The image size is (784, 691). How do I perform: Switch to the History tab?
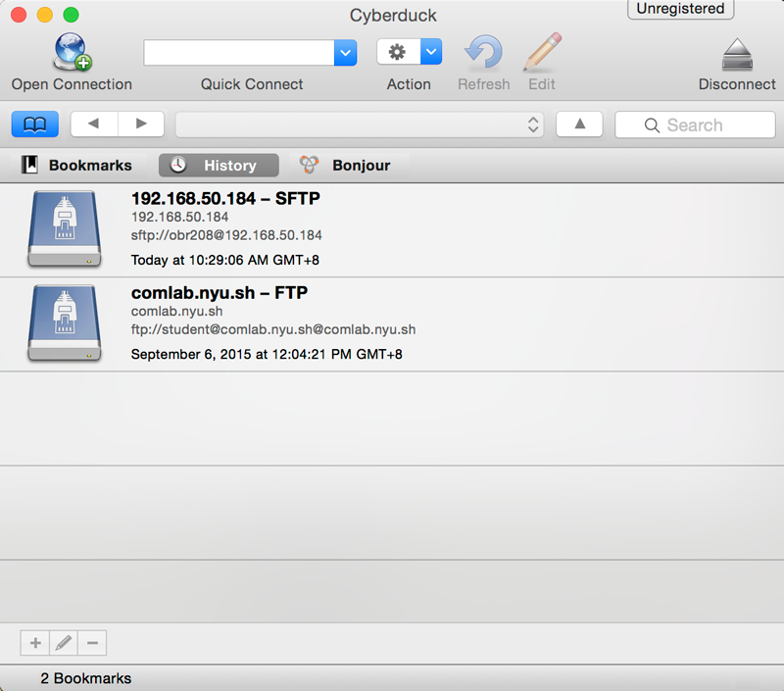[x=219, y=165]
